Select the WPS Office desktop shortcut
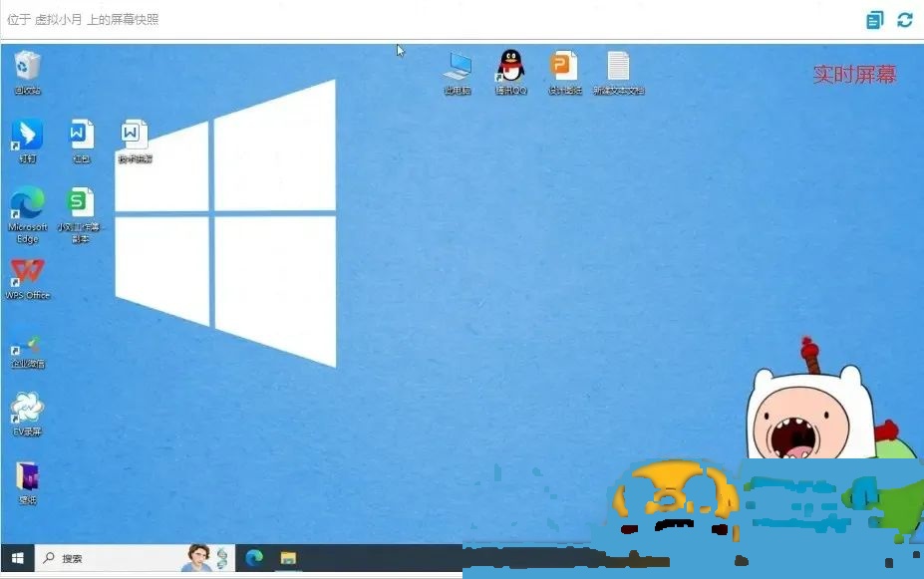The width and height of the screenshot is (924, 579). click(x=28, y=280)
